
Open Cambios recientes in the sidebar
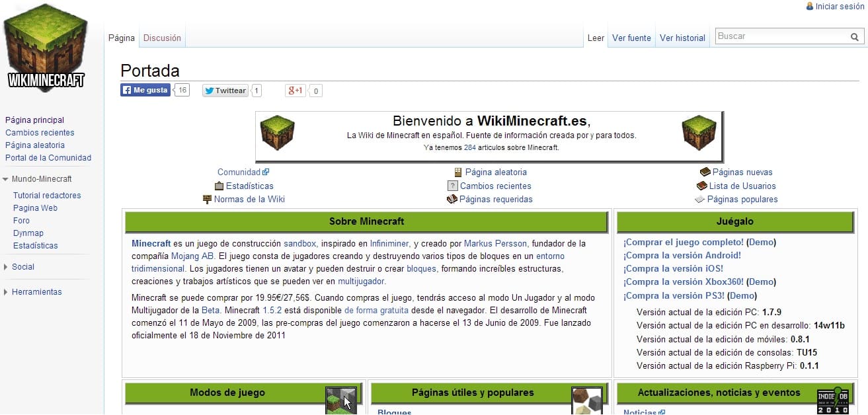point(40,133)
